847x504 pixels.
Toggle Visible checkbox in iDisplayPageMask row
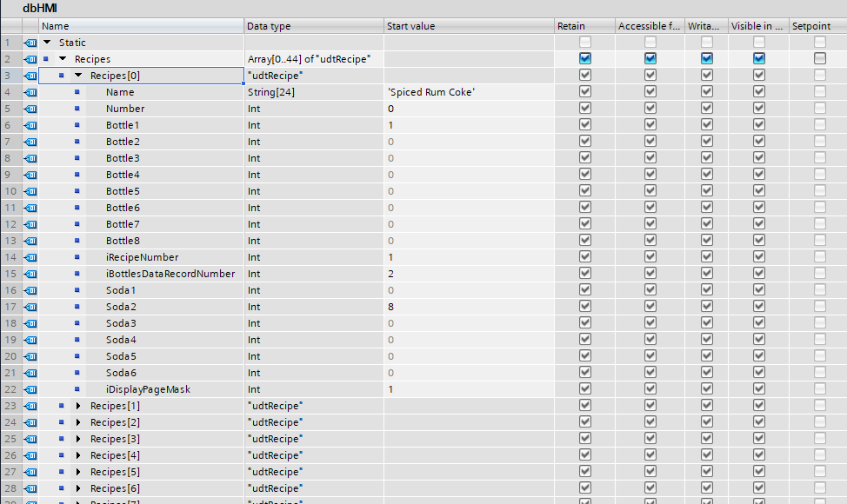[x=759, y=389]
